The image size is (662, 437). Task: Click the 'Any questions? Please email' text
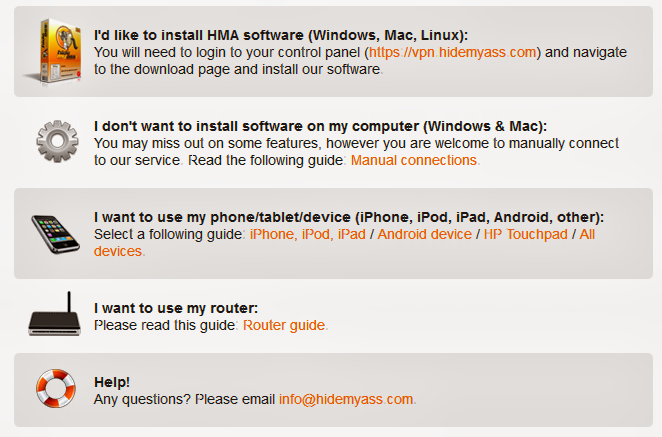coord(184,399)
